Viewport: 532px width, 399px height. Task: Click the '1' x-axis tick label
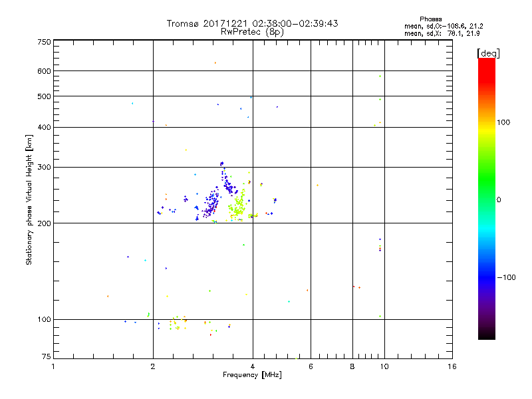pyautogui.click(x=53, y=366)
